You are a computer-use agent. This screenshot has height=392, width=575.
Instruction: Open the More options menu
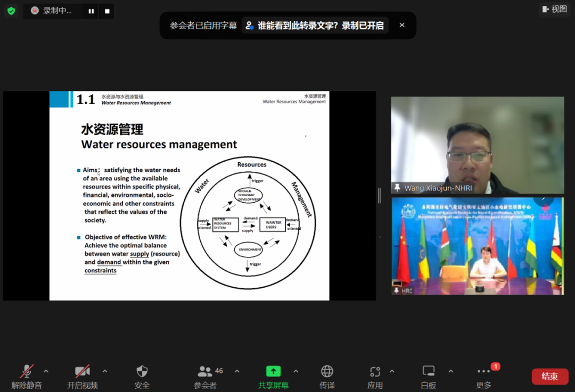click(x=483, y=376)
